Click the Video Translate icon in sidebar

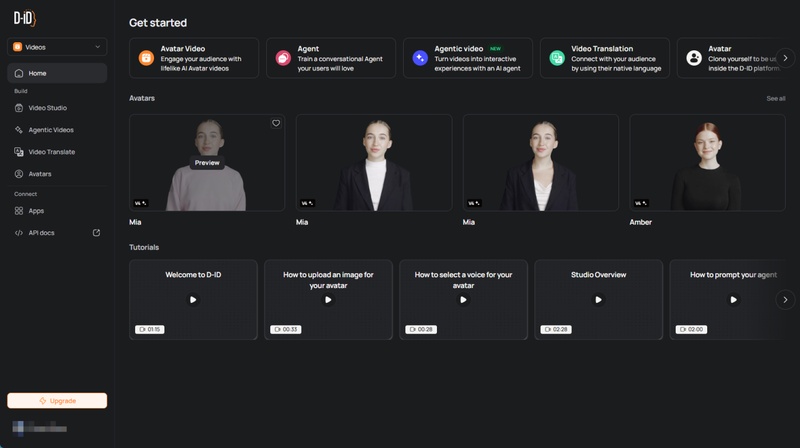click(x=19, y=152)
